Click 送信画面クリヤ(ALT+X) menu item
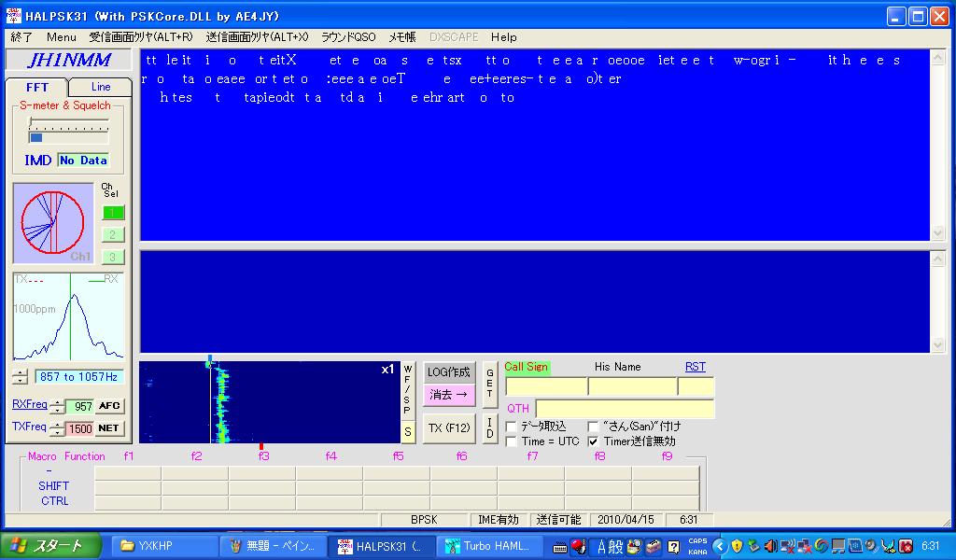The height and width of the screenshot is (560, 956). pos(258,37)
